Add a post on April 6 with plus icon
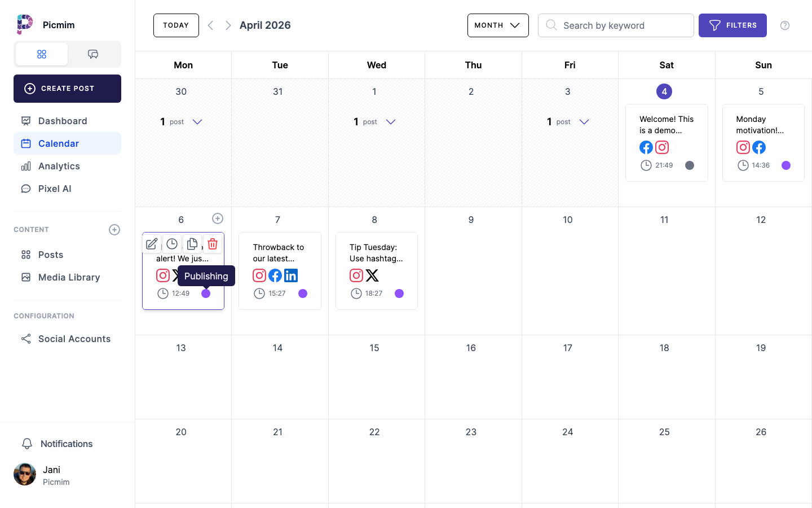The image size is (812, 508). pyautogui.click(x=218, y=218)
